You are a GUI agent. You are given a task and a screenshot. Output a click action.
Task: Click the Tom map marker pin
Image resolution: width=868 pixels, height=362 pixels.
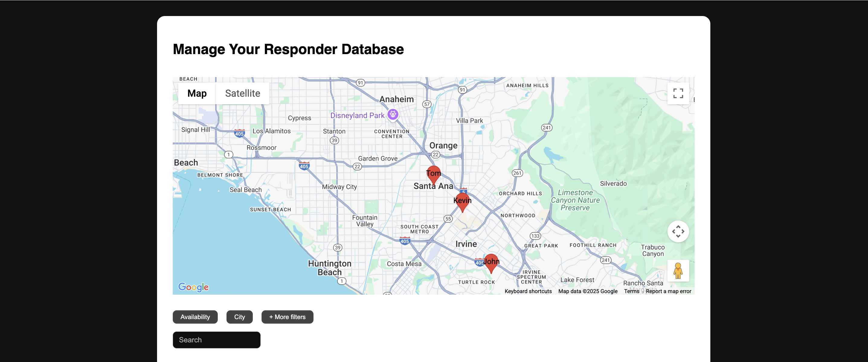click(433, 174)
